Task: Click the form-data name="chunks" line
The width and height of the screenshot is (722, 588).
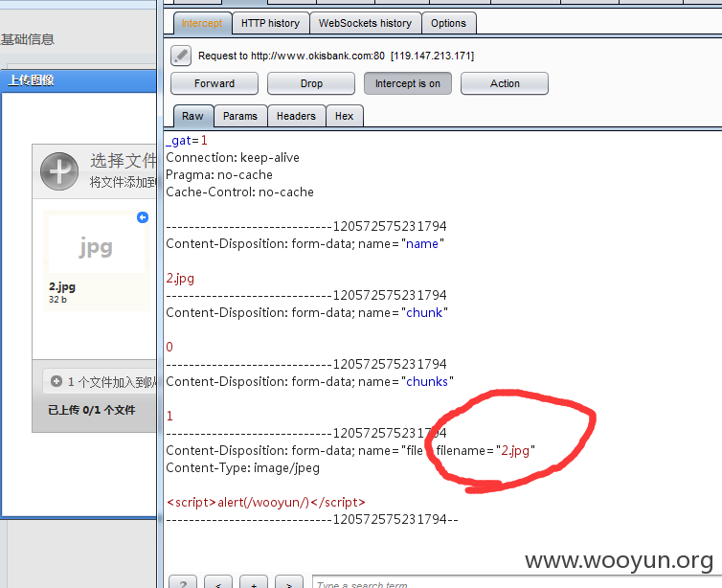Action: click(x=310, y=382)
